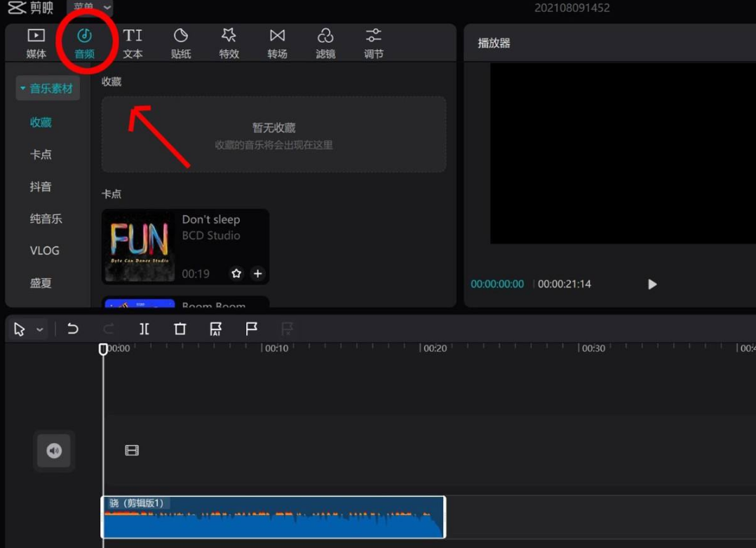The image size is (756, 548).
Task: Open the 菜单 dropdown menu
Action: click(x=84, y=8)
